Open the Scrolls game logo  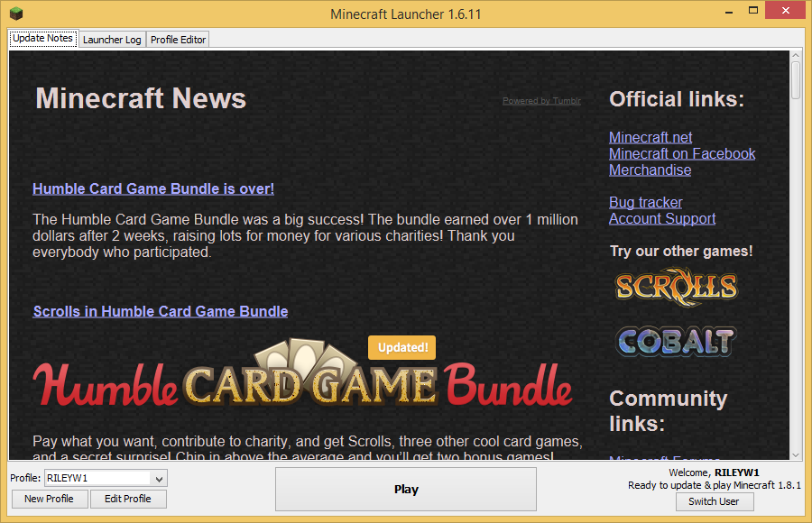[x=677, y=287]
